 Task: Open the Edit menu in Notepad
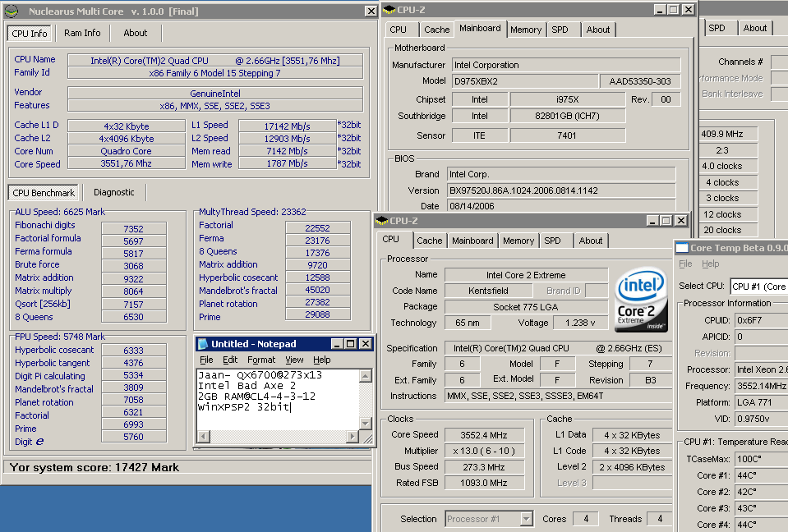tap(230, 360)
